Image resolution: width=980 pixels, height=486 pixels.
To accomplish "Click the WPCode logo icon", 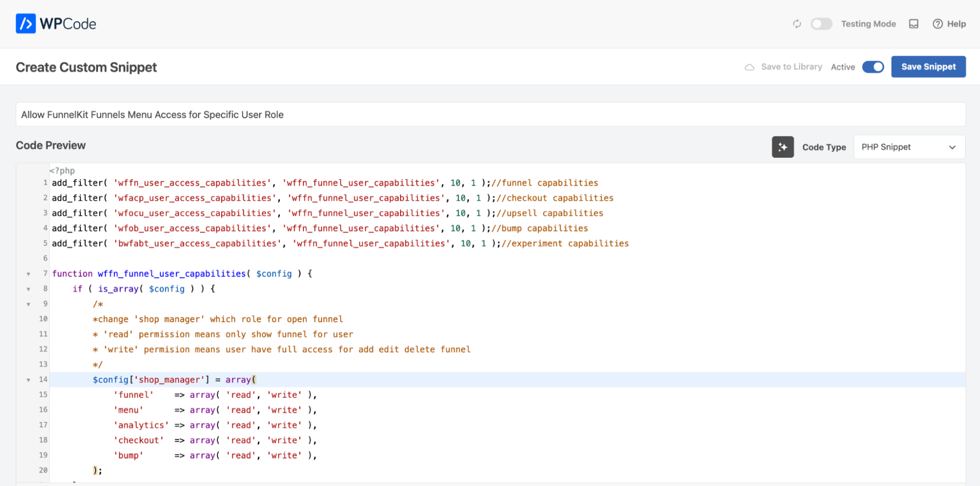I will pos(25,24).
